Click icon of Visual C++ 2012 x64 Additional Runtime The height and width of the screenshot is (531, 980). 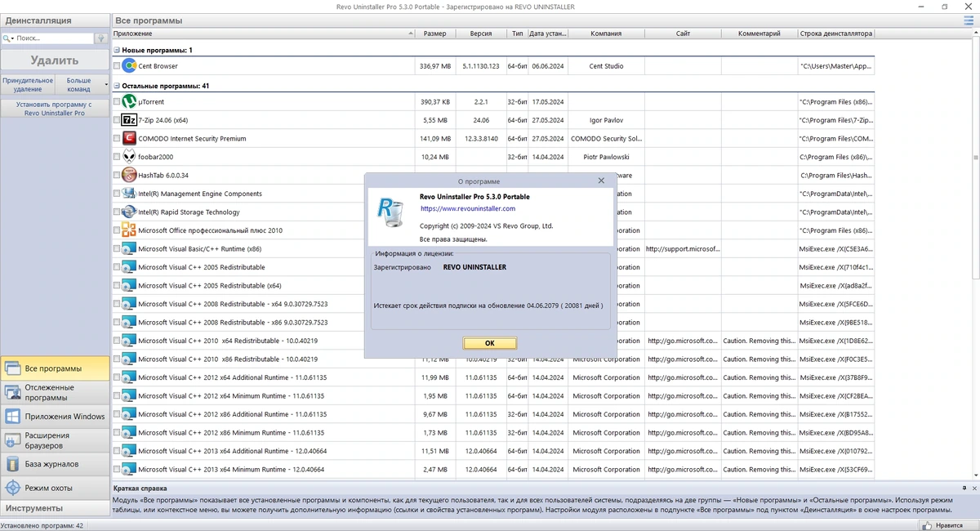point(129,377)
